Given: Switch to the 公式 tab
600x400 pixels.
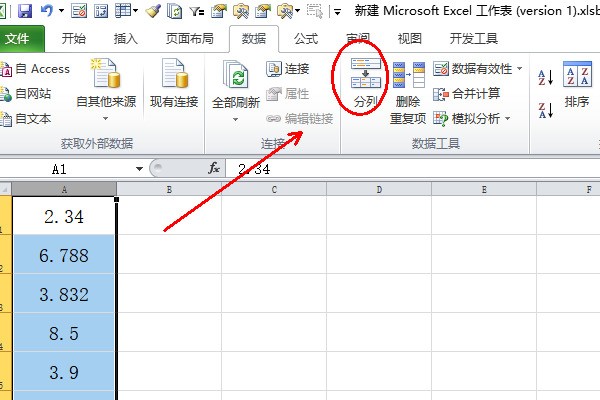Looking at the screenshot, I should [306, 39].
